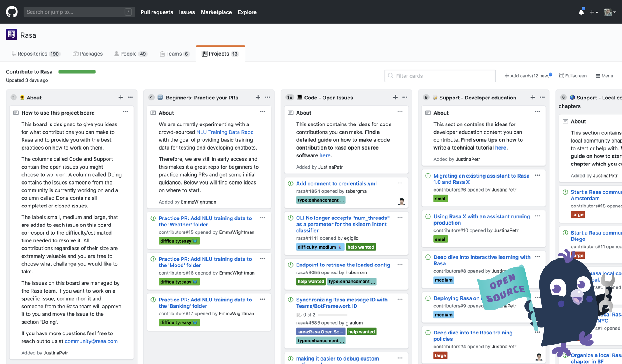The width and height of the screenshot is (622, 364).
Task: Click the green project progress bar
Action: [x=77, y=72]
